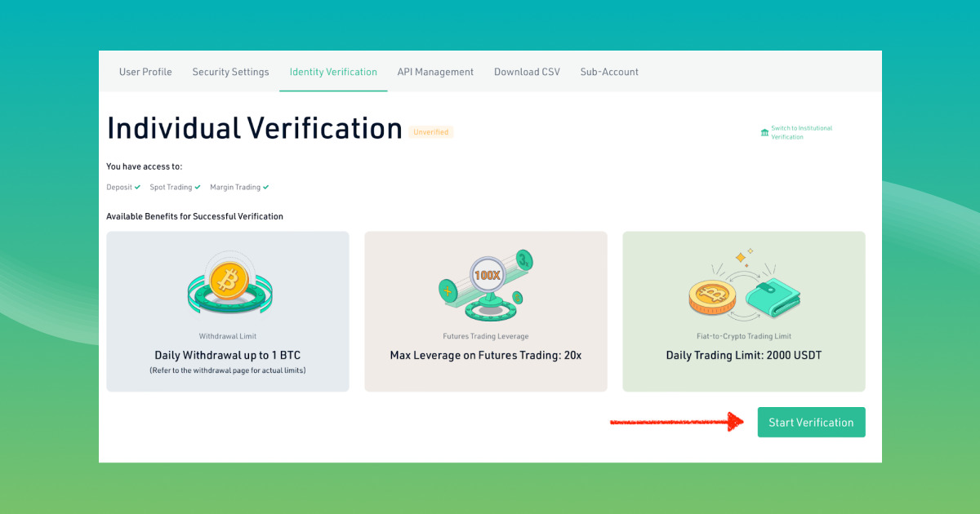Click the green checkmark beside Deposit
The width and height of the screenshot is (980, 514).
pyautogui.click(x=137, y=187)
